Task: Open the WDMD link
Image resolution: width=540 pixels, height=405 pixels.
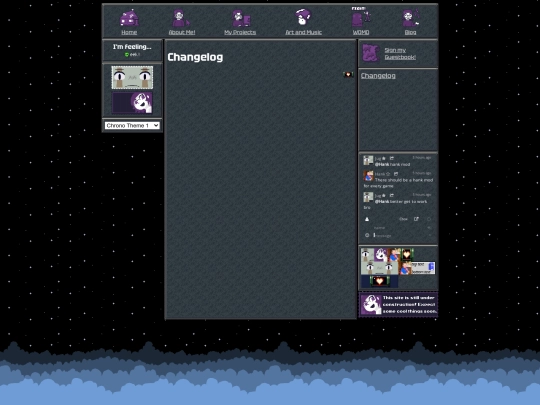Action: click(361, 32)
